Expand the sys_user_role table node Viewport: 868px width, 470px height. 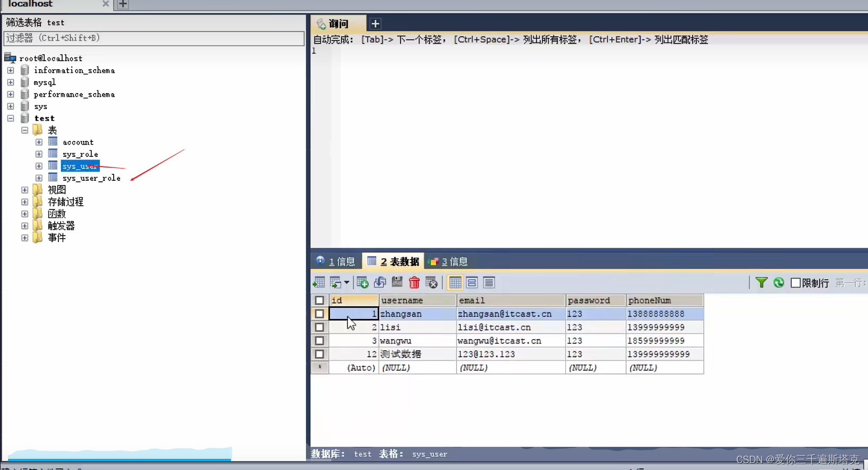[x=39, y=178]
